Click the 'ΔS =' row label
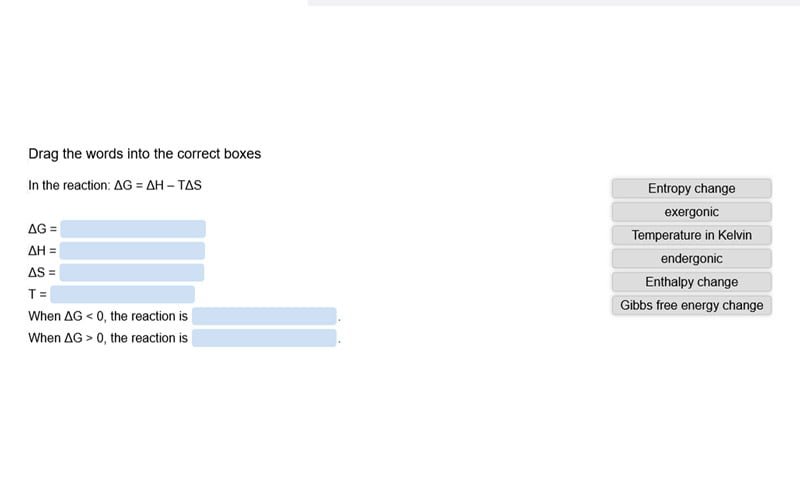This screenshot has height=500, width=800. click(x=42, y=273)
